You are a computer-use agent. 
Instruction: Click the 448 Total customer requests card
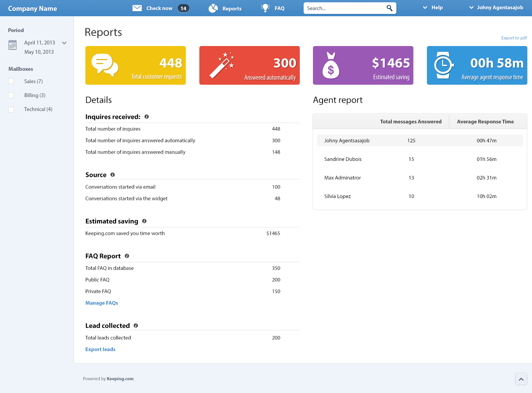point(136,65)
